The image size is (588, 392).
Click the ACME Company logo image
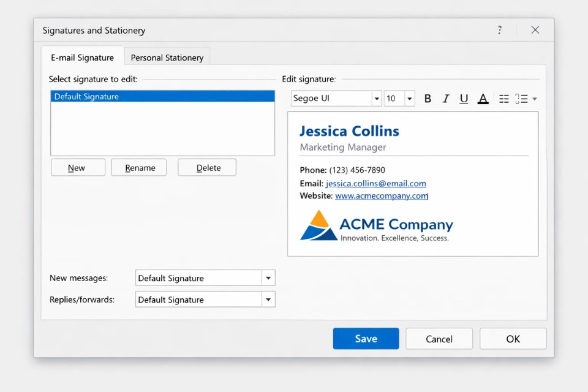(318, 225)
